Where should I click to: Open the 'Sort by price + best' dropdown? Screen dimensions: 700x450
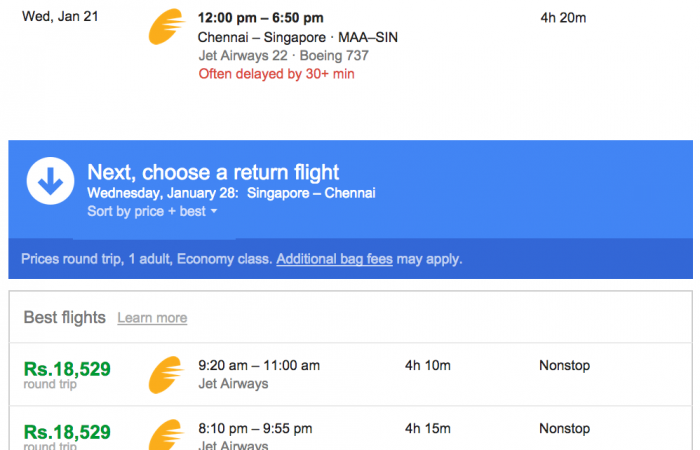point(152,211)
